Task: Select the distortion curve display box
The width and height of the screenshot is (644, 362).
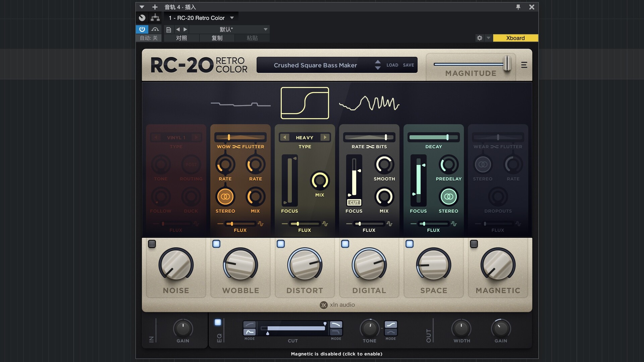Action: (305, 103)
